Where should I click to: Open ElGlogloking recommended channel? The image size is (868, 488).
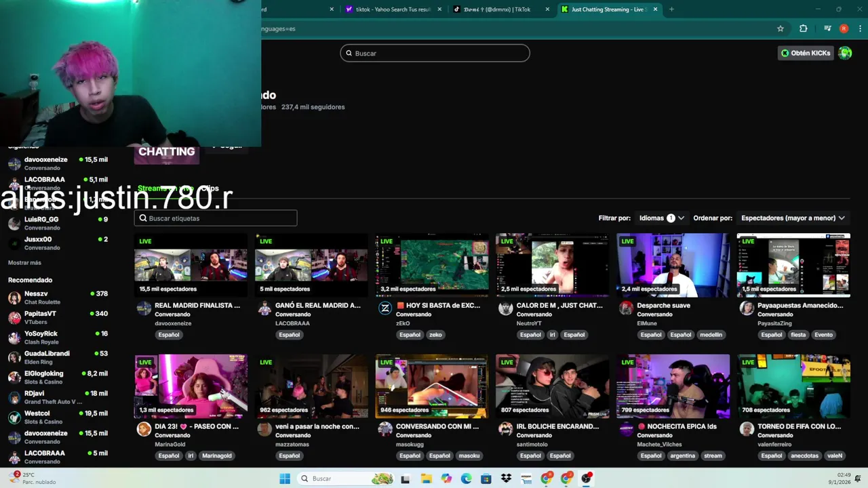tap(58, 377)
